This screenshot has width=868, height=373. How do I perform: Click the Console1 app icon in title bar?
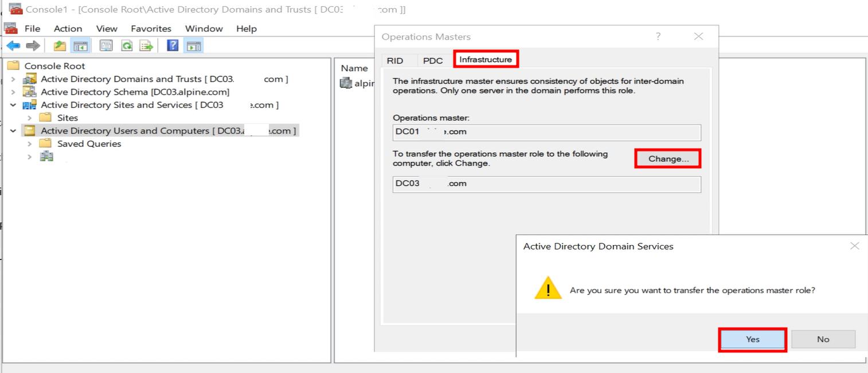pos(16,9)
